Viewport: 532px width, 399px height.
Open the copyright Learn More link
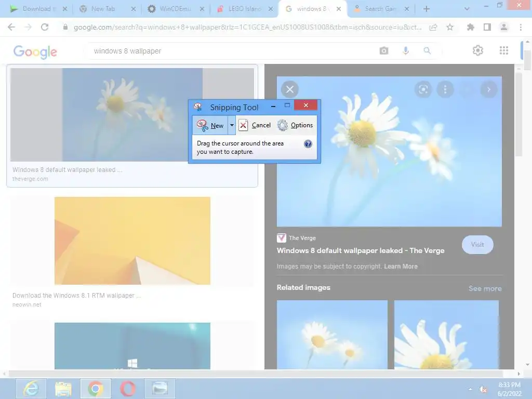click(x=401, y=267)
